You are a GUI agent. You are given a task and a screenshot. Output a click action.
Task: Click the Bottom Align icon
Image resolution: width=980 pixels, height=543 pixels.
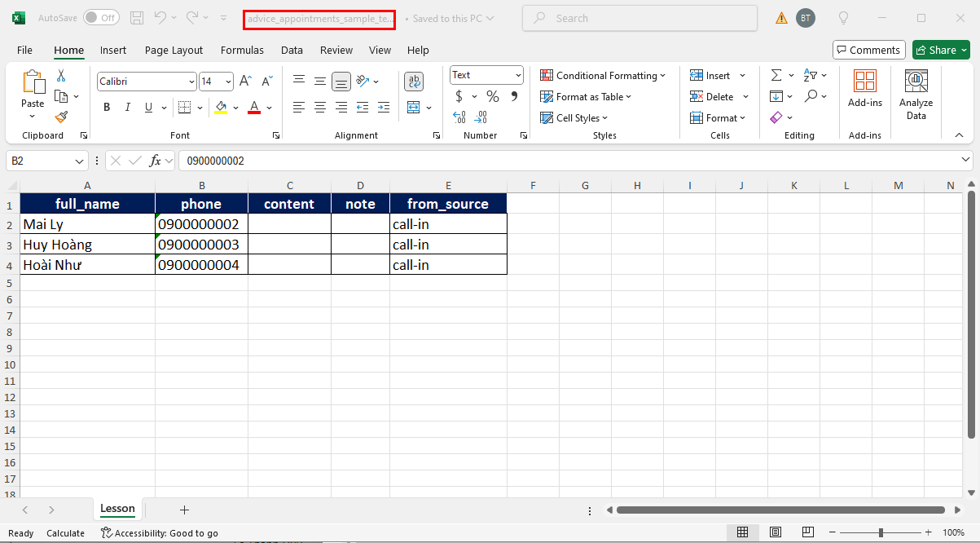(341, 81)
